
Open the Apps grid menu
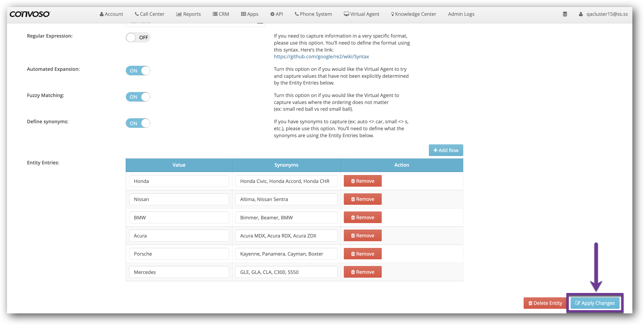pos(250,14)
